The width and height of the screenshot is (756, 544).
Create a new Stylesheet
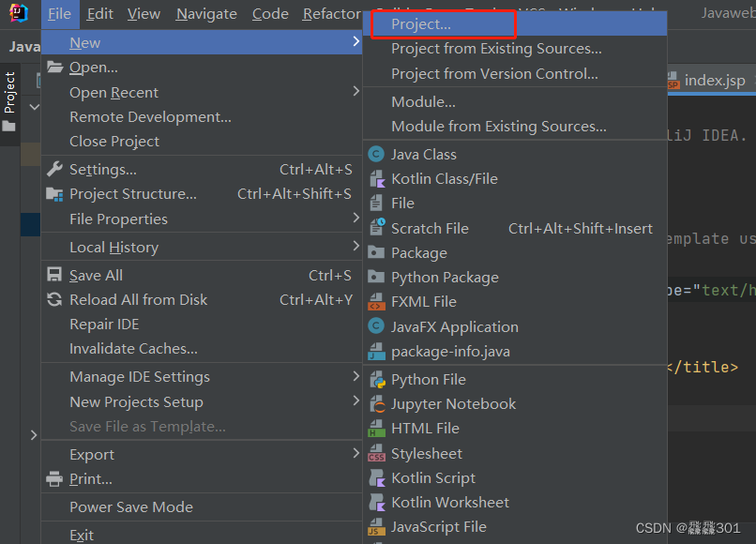coord(426,452)
